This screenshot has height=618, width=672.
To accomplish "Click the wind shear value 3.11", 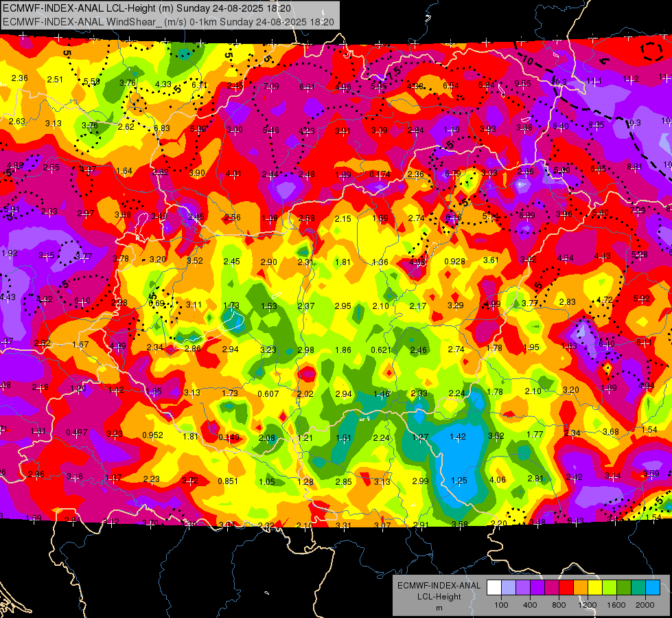I will (x=194, y=304).
